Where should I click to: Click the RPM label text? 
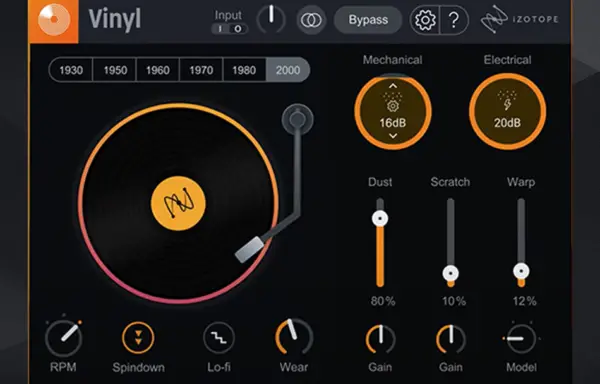63,367
